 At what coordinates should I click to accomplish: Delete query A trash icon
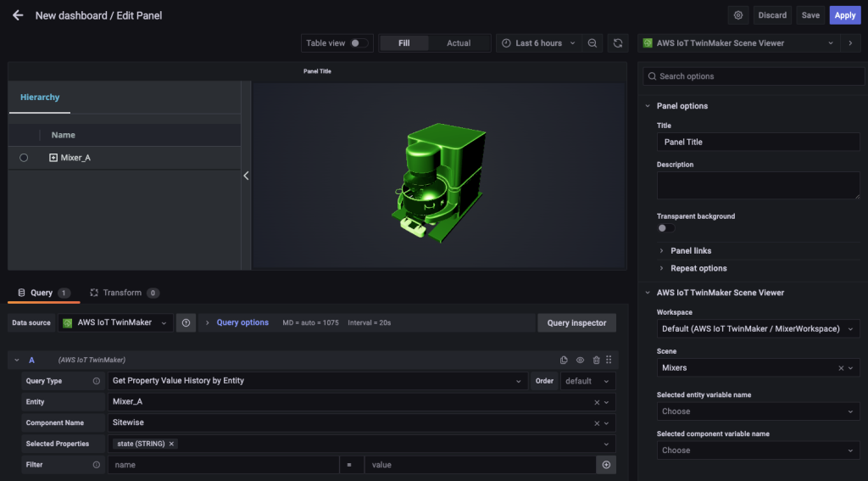click(596, 361)
